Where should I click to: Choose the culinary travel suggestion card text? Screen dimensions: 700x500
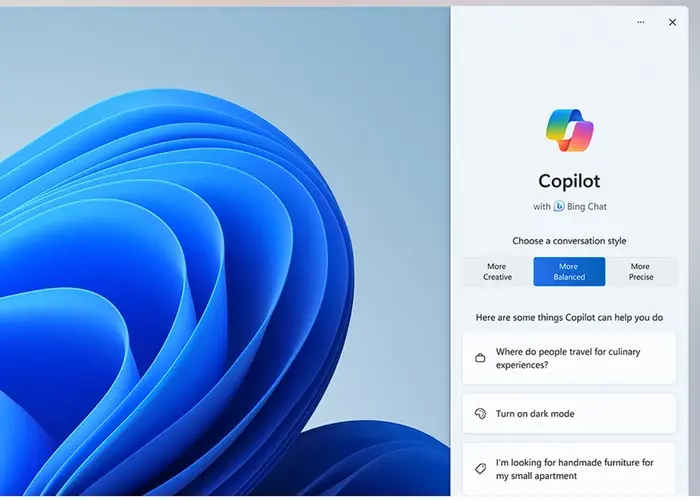pos(568,358)
